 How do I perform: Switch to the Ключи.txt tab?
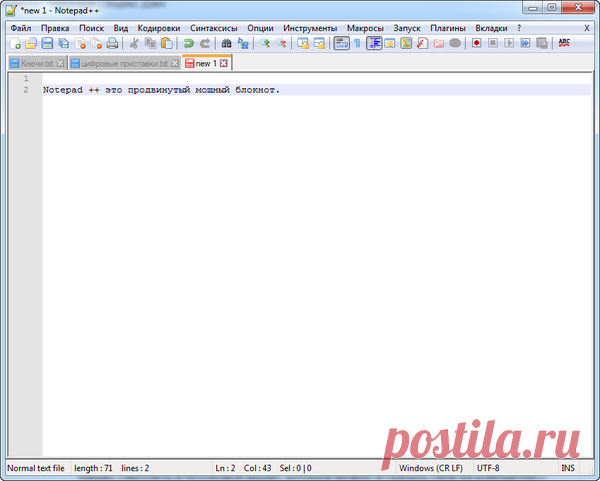pyautogui.click(x=37, y=64)
